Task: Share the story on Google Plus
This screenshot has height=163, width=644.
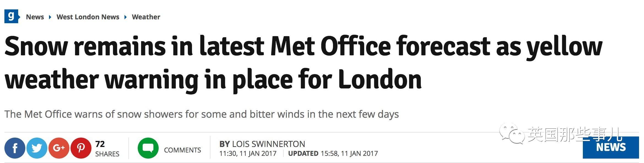Action: [59, 148]
